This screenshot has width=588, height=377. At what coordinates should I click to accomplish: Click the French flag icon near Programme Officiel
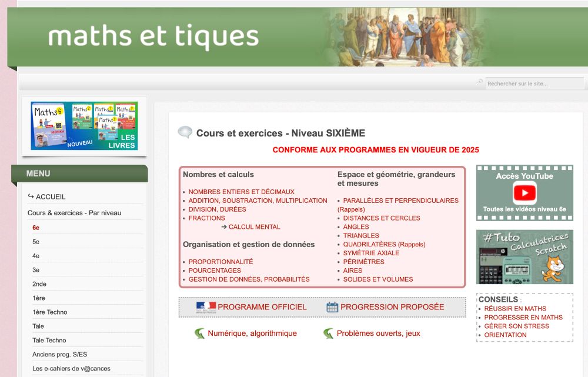pyautogui.click(x=206, y=307)
